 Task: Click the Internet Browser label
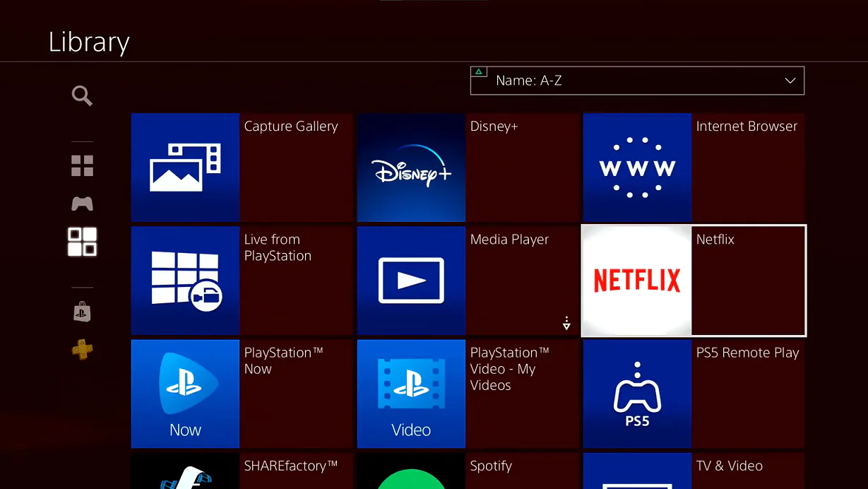747,126
